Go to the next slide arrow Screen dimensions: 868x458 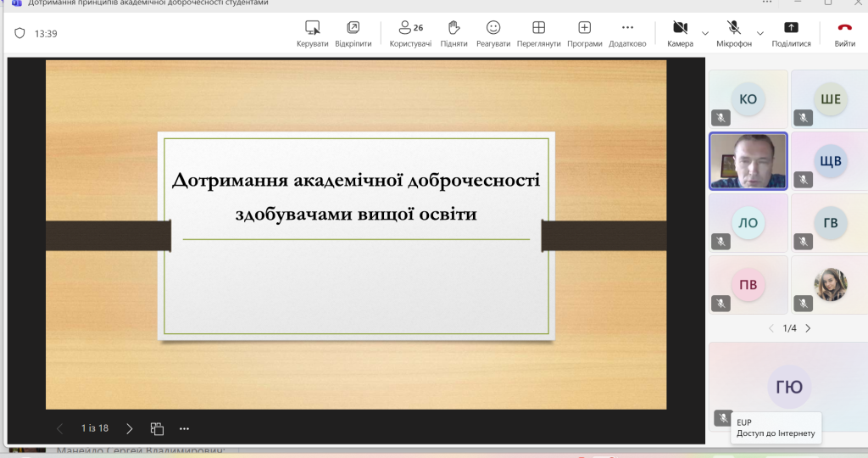click(130, 428)
